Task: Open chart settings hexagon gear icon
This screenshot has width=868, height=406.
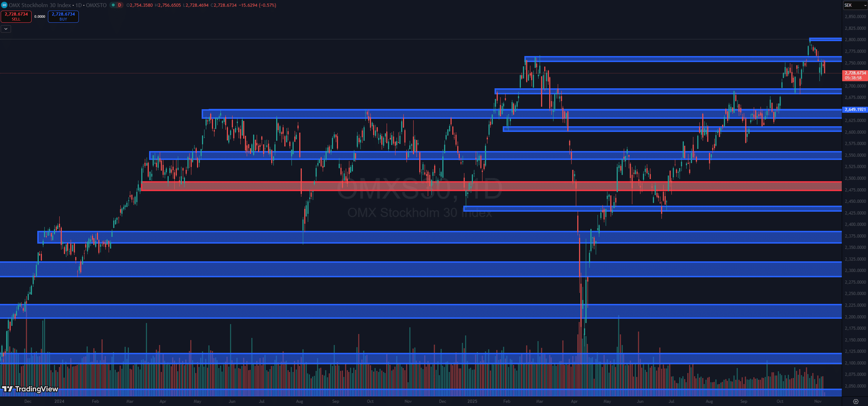Action: [856, 401]
